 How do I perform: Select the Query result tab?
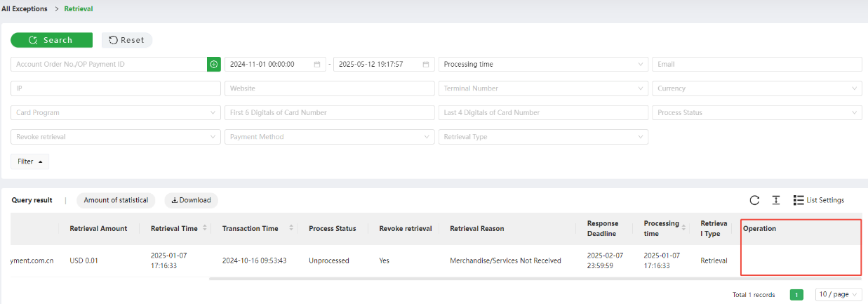[x=32, y=200]
